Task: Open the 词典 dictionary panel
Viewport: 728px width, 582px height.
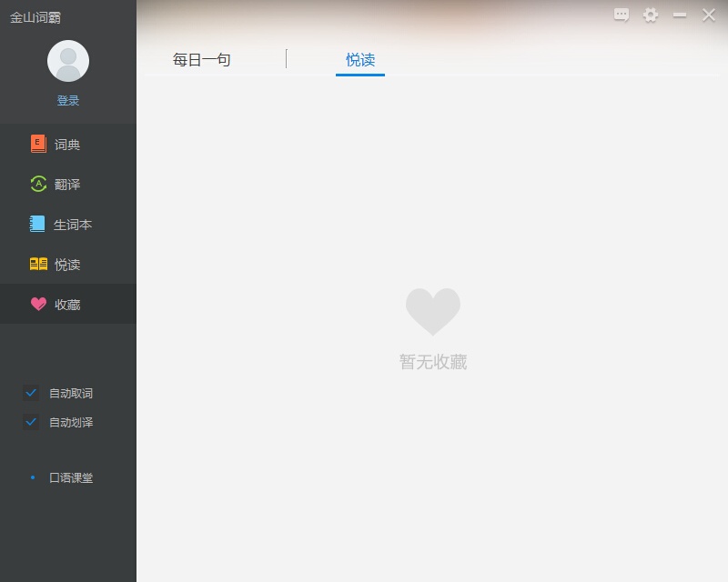Action: tap(55, 144)
